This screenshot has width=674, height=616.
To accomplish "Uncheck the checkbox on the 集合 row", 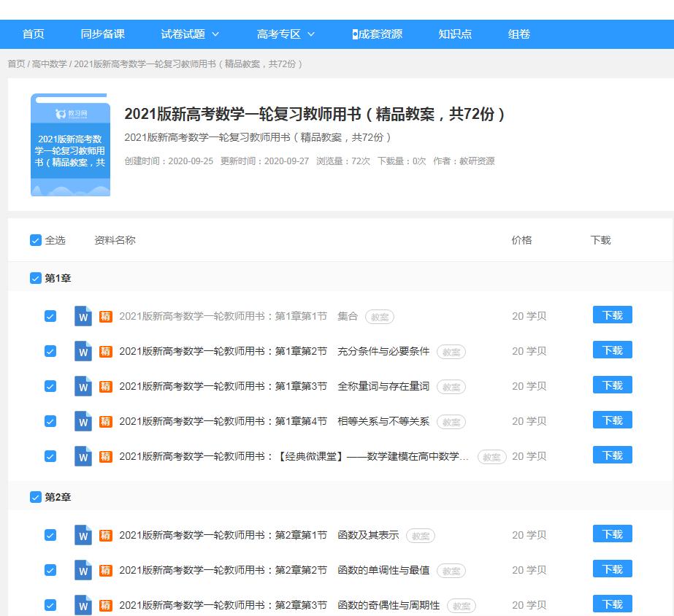I will pyautogui.click(x=50, y=316).
